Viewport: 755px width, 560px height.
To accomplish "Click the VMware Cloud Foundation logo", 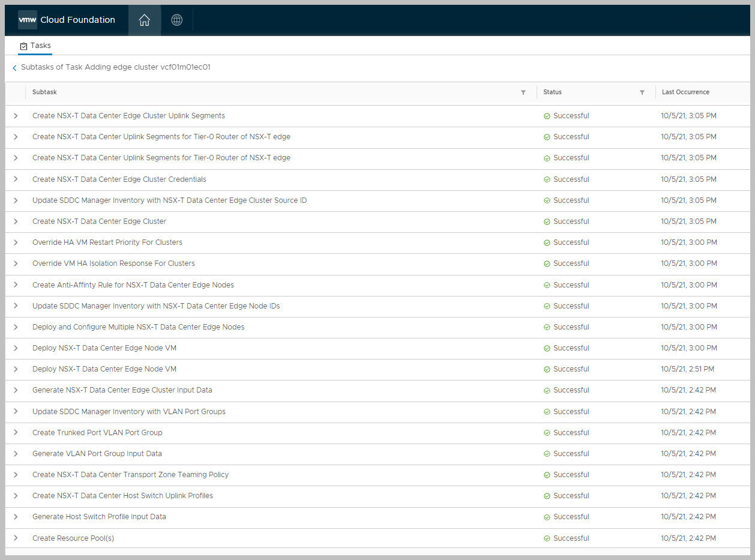I will (x=67, y=20).
